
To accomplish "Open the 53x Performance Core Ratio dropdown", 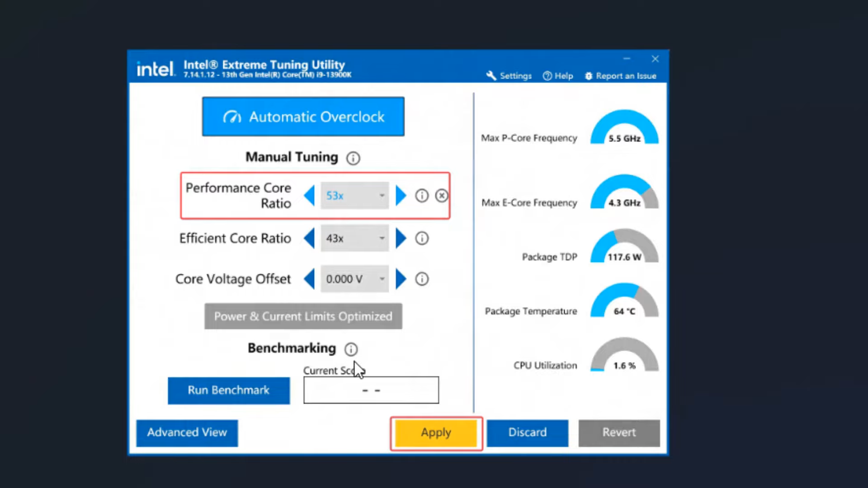I will tap(355, 196).
